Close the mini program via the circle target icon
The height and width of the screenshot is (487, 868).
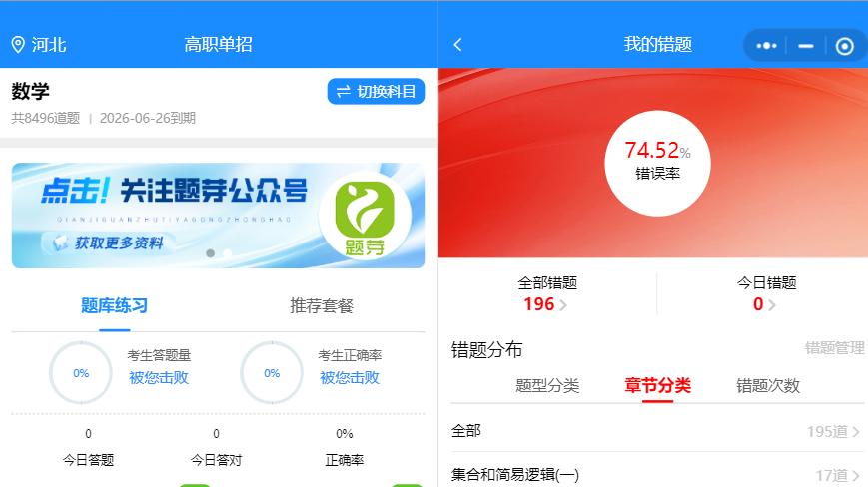pyautogui.click(x=844, y=46)
